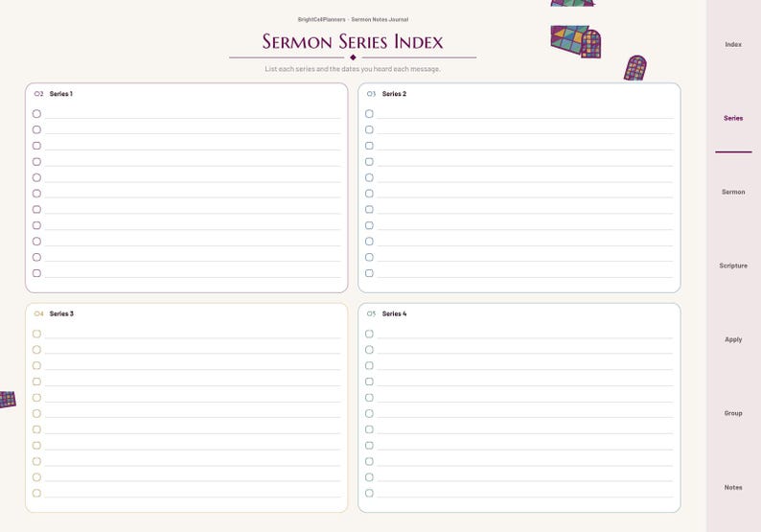This screenshot has width=761, height=532.
Task: Tick the first checkbox in Series 4
Action: pyautogui.click(x=369, y=334)
